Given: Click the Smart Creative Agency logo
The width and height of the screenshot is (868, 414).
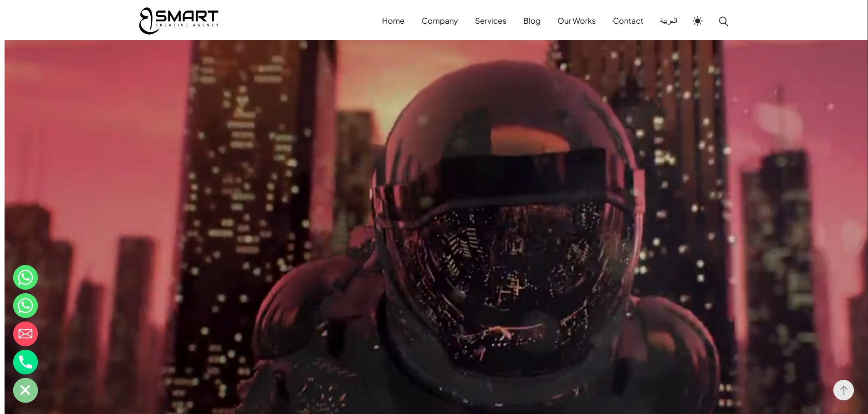Looking at the screenshot, I should click(x=179, y=20).
